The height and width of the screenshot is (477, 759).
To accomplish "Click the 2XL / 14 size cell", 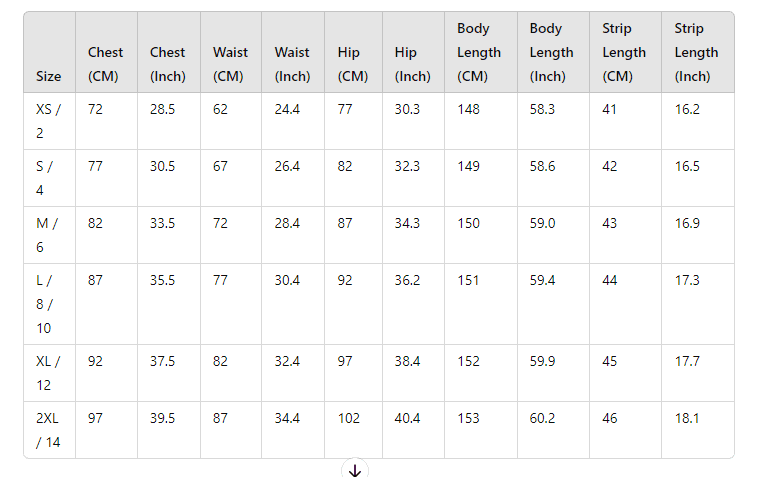I will [x=48, y=429].
